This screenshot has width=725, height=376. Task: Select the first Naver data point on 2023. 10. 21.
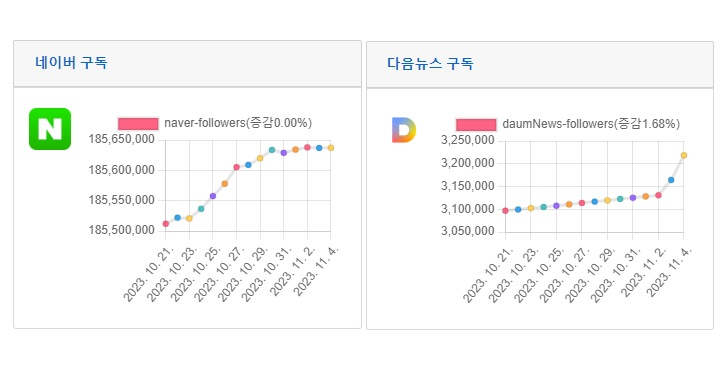[x=166, y=224]
